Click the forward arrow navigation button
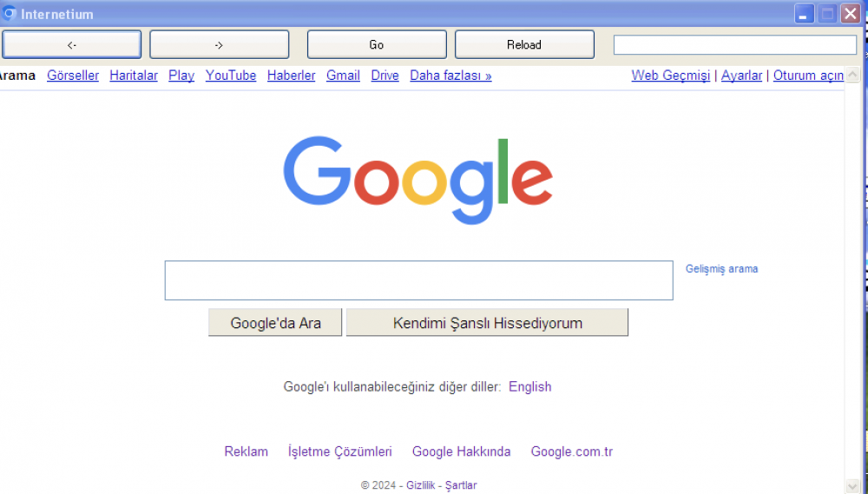Screen dimensions: 868x494 click(x=220, y=44)
